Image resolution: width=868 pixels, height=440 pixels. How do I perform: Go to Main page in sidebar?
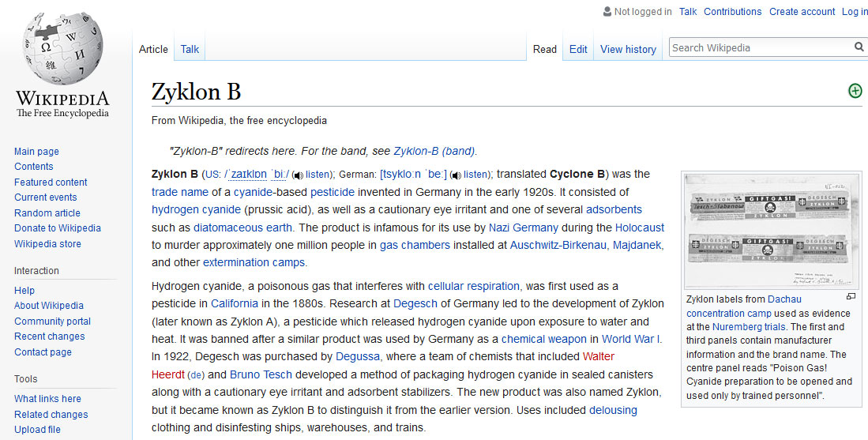(36, 151)
